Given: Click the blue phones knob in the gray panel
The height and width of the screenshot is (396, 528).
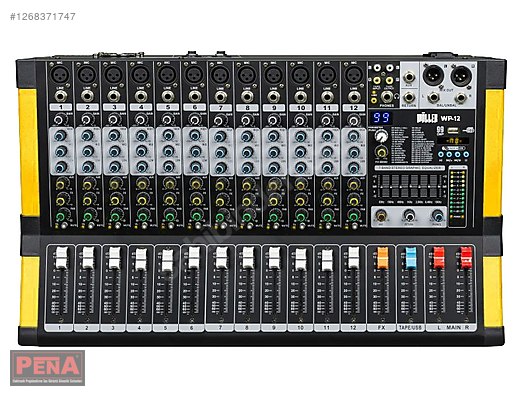Looking at the screenshot, I should (437, 215).
